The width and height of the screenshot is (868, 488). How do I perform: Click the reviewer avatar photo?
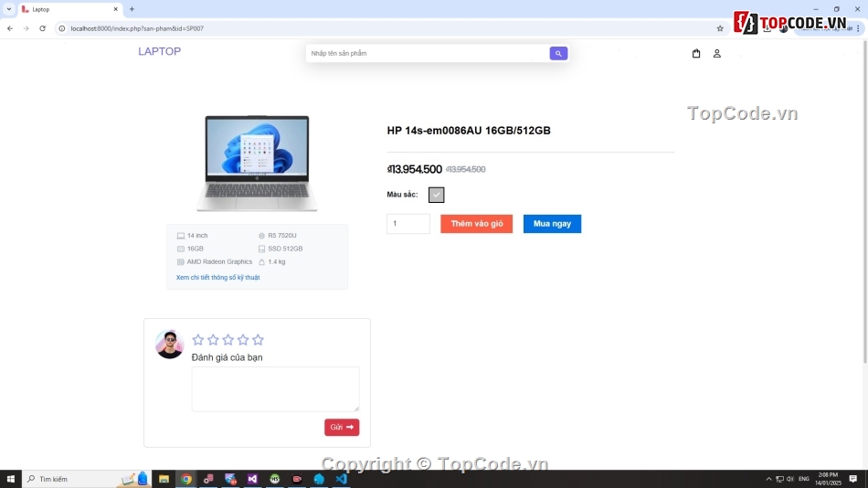click(x=169, y=344)
